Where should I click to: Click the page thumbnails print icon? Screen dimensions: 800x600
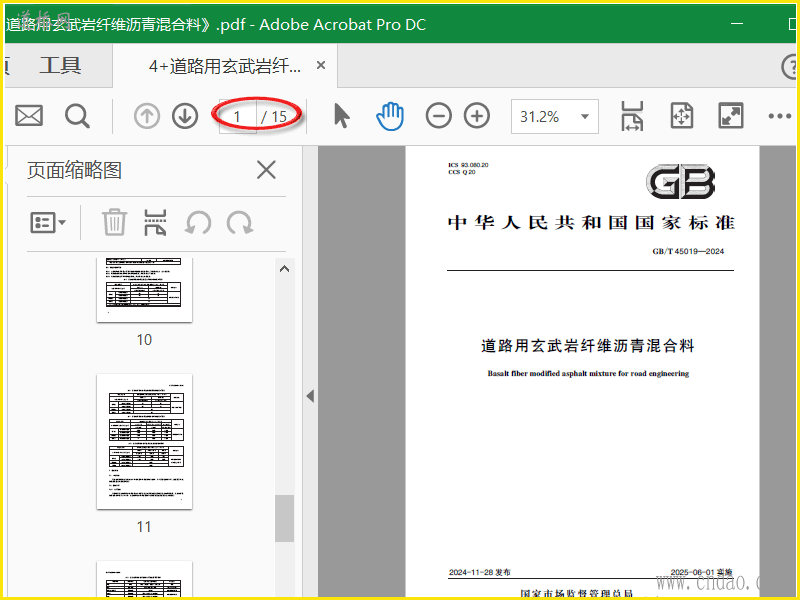(x=155, y=222)
